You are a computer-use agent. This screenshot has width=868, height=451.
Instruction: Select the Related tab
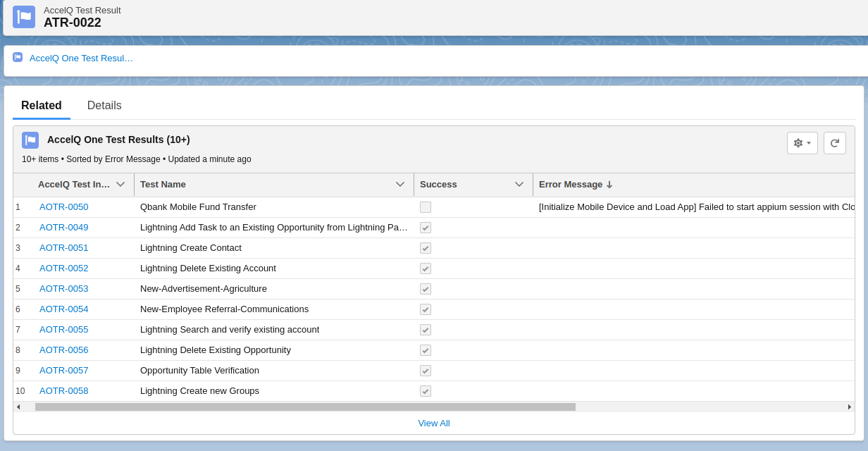tap(42, 105)
